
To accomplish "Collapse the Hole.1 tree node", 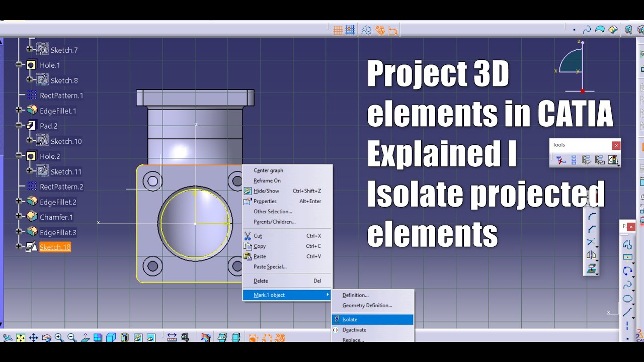I will (19, 65).
